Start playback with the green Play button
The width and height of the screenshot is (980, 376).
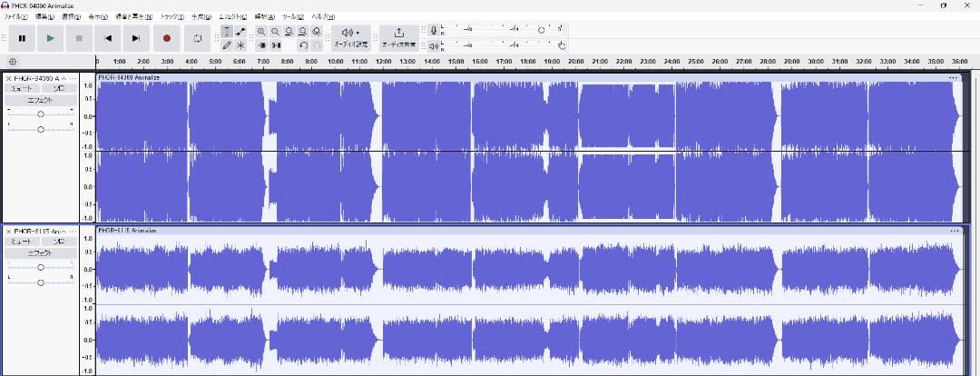tap(51, 38)
